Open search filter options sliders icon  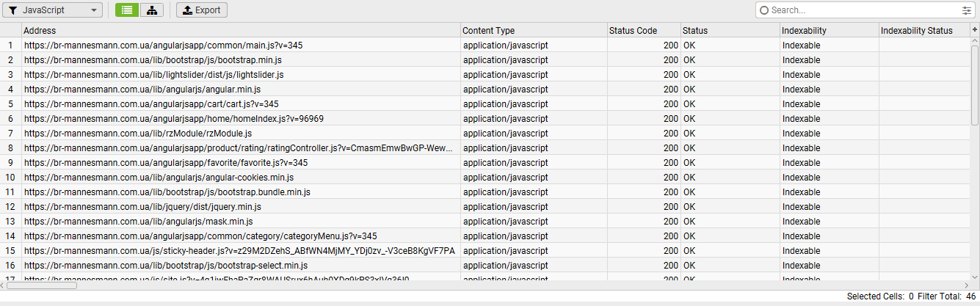point(966,10)
